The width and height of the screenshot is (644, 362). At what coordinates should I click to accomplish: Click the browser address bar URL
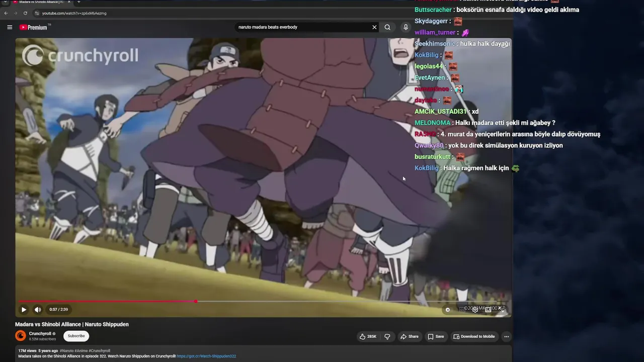(x=74, y=13)
